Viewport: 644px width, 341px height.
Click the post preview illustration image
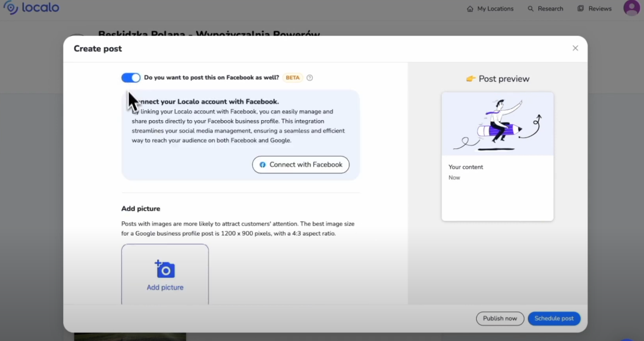(497, 124)
